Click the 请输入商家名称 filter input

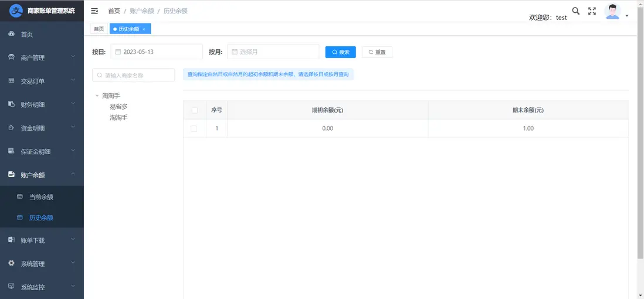coord(134,75)
